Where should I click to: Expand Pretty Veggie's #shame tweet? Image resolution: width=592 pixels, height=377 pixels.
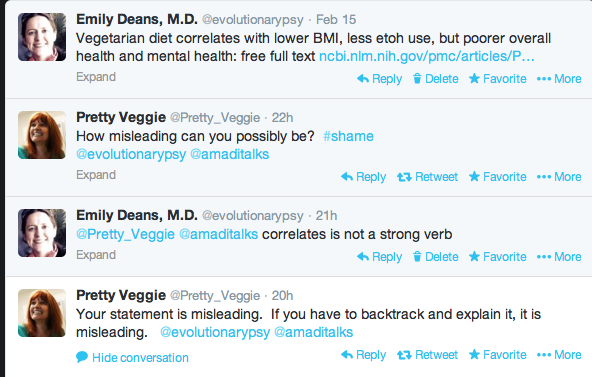point(96,175)
